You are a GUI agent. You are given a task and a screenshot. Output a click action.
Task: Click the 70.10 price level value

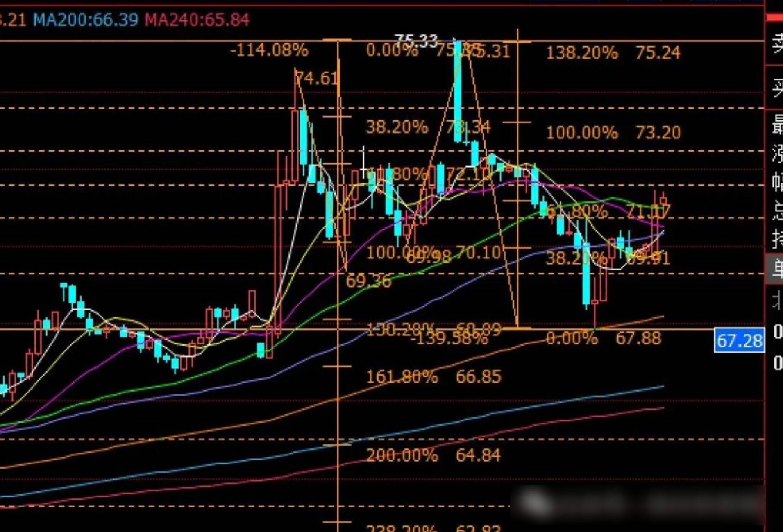(x=479, y=253)
